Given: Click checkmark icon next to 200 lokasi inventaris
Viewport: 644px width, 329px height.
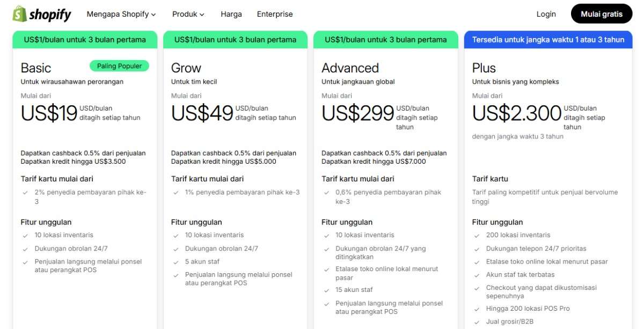Looking at the screenshot, I should click(477, 235).
